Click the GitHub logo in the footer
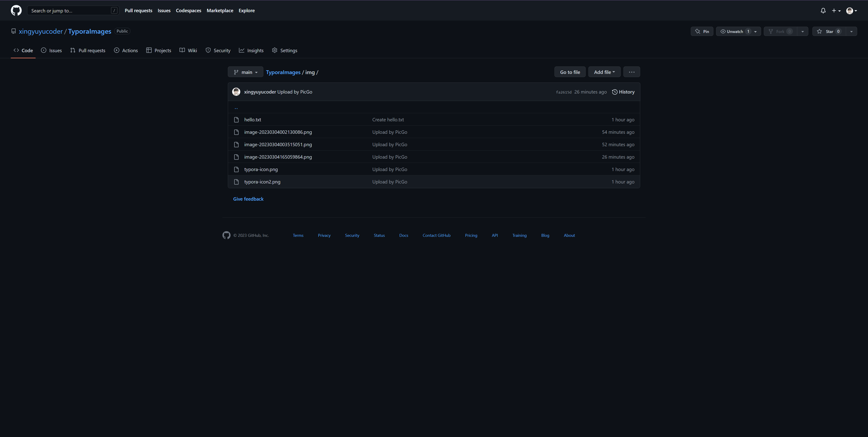The width and height of the screenshot is (868, 437). (x=226, y=235)
